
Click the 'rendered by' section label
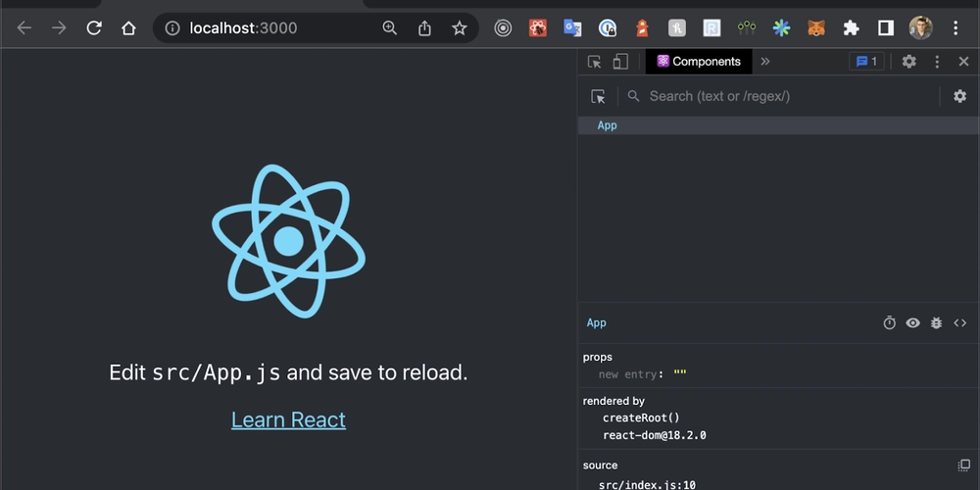pos(613,401)
